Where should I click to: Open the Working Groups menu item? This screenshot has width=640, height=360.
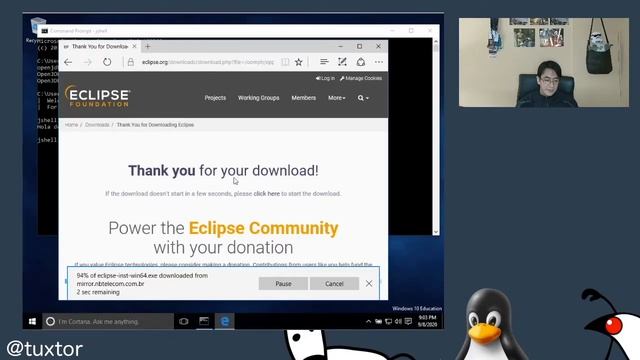(258, 98)
